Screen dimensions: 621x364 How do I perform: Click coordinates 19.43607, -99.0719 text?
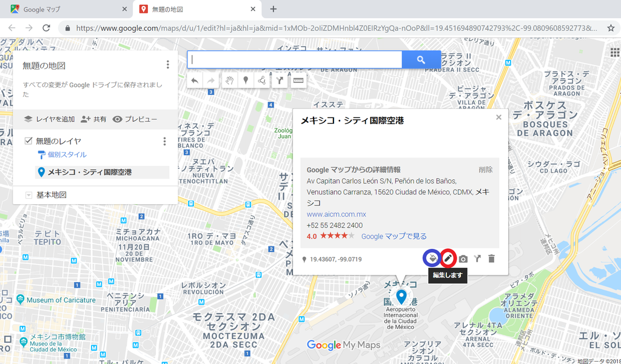point(335,260)
